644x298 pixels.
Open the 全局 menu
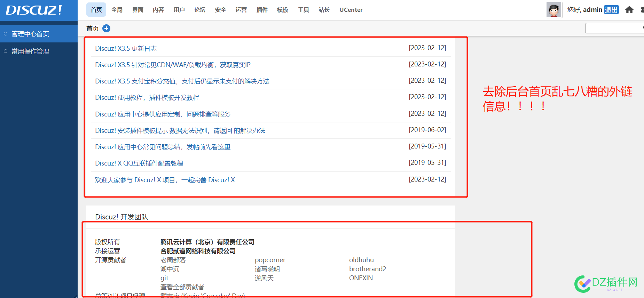pos(117,10)
